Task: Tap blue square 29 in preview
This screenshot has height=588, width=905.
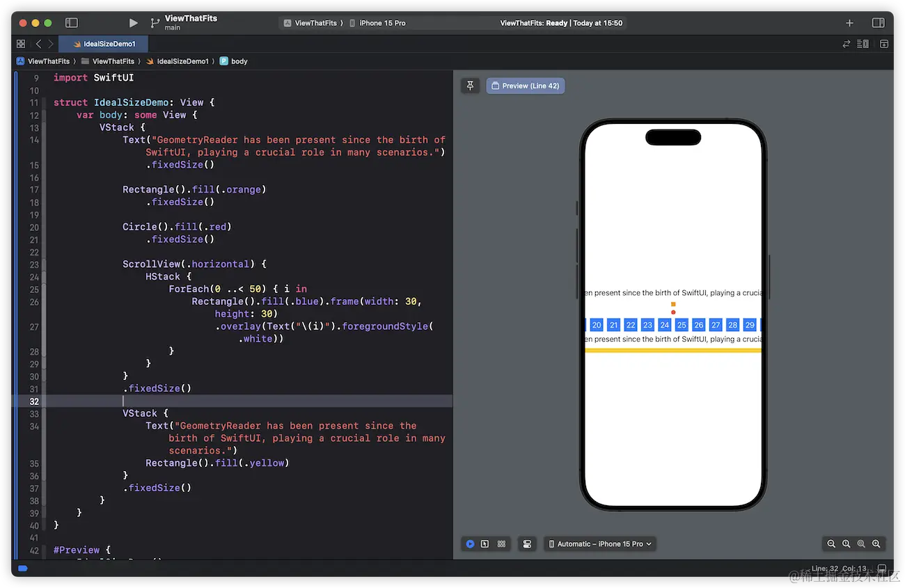Action: [750, 325]
